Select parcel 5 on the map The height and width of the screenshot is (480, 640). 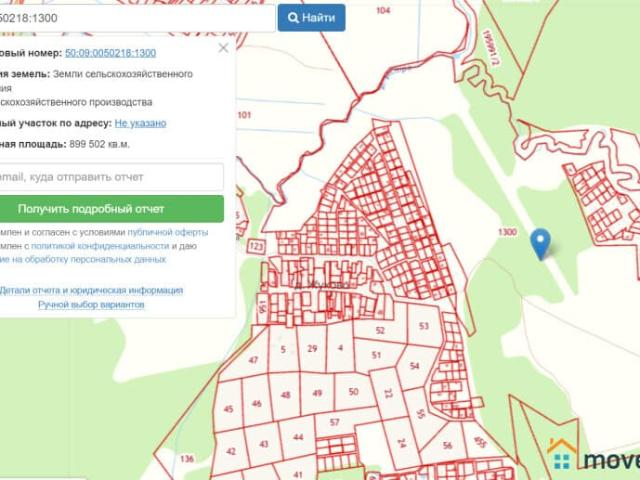click(x=283, y=349)
